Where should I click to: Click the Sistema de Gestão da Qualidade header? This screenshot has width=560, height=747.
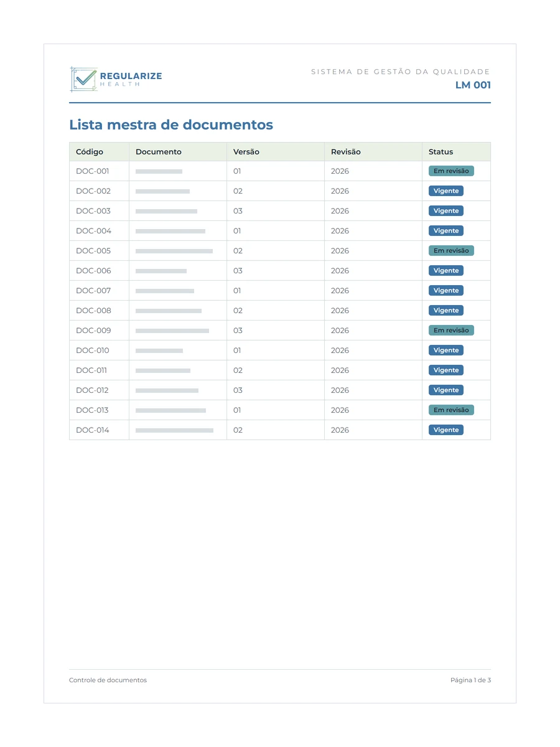pos(401,72)
